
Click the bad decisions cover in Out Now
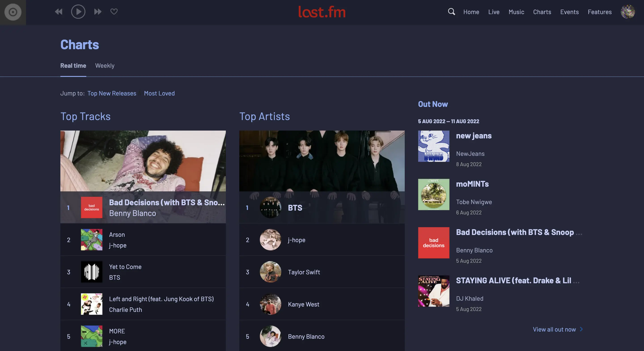pyautogui.click(x=434, y=243)
